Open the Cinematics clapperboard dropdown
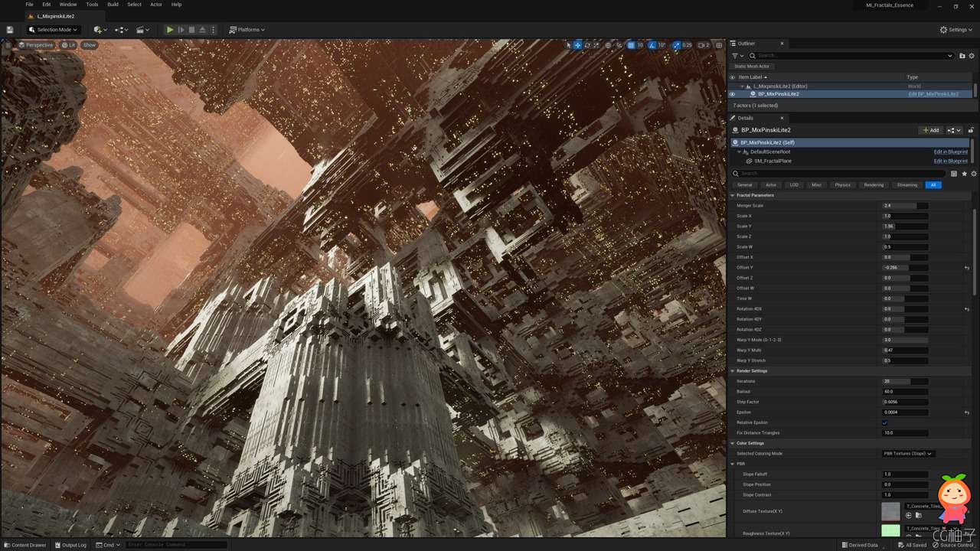 [143, 30]
